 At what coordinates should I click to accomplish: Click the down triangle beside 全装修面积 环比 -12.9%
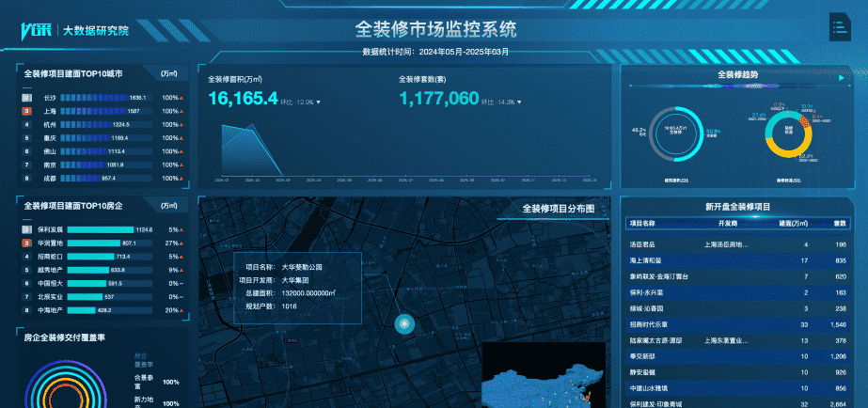(318, 102)
